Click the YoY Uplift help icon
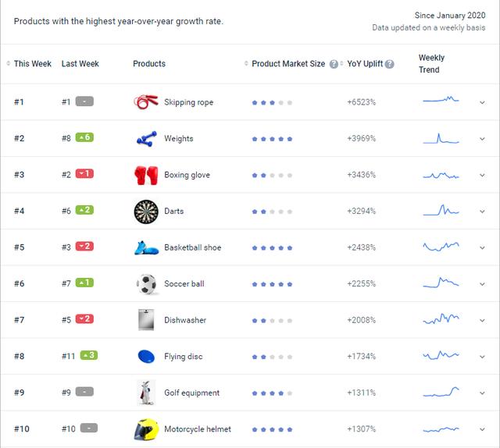This screenshot has height=448, width=500. [389, 64]
